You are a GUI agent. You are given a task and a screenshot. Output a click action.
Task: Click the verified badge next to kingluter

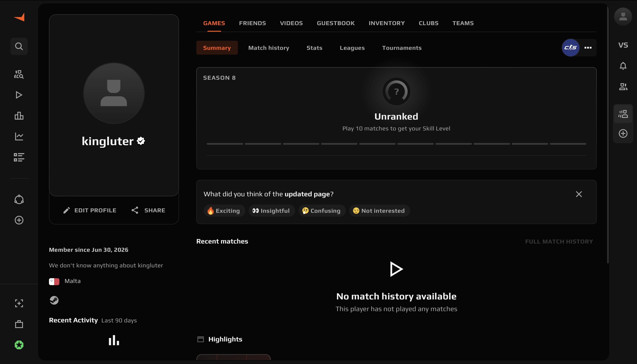(141, 141)
